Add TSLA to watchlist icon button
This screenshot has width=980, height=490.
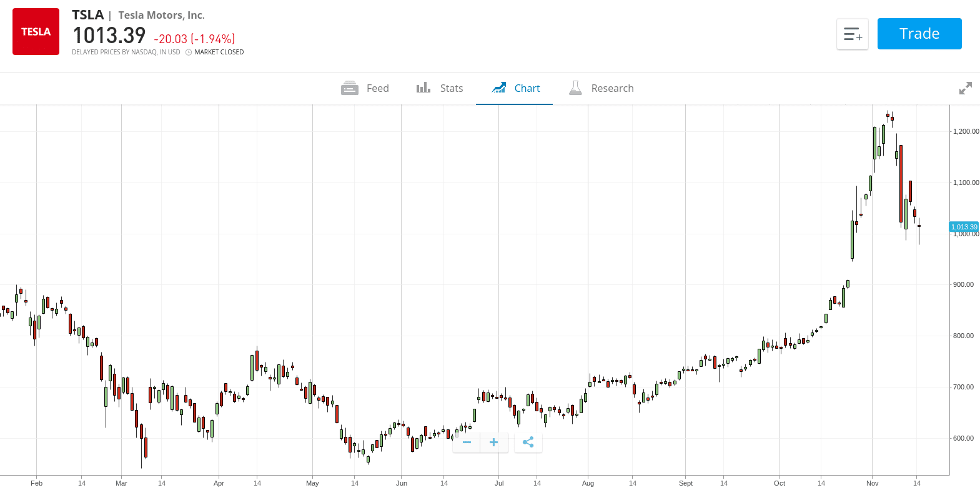pyautogui.click(x=853, y=34)
